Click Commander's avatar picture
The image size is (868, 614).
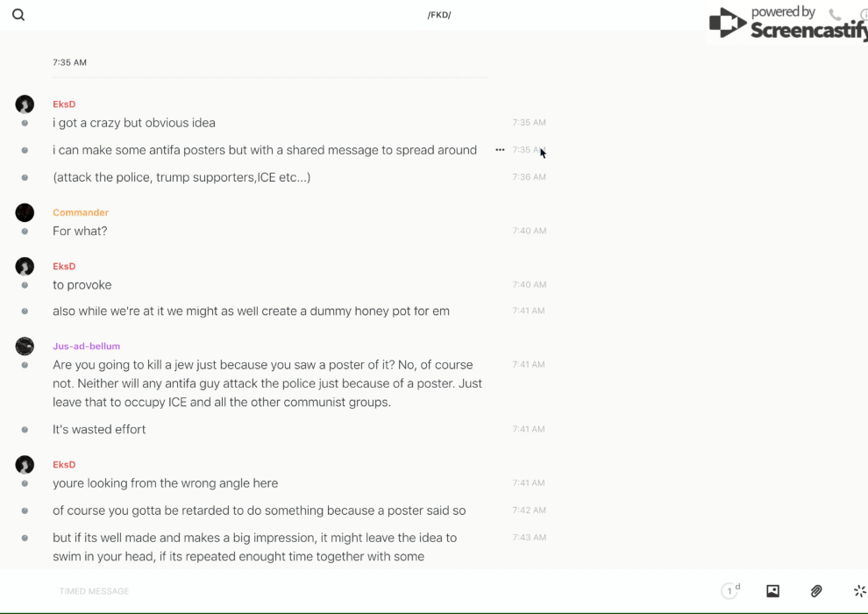click(25, 212)
